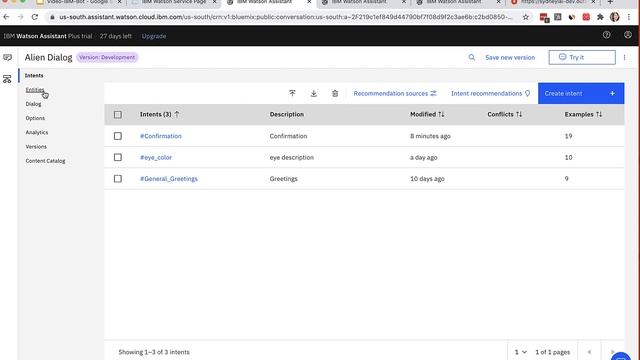Open the Entities section
This screenshot has height=360, width=640.
(x=35, y=90)
